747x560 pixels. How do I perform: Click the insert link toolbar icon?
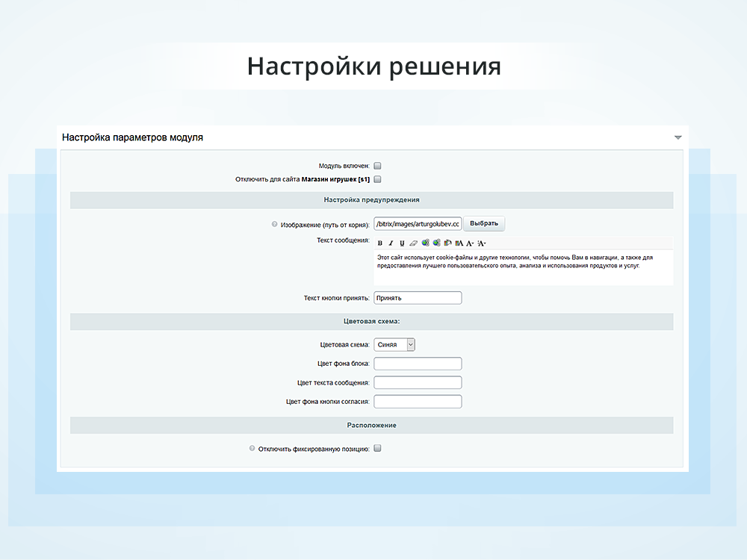click(424, 243)
